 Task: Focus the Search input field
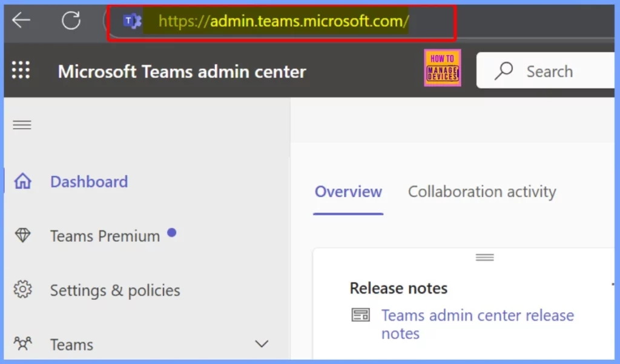click(546, 70)
